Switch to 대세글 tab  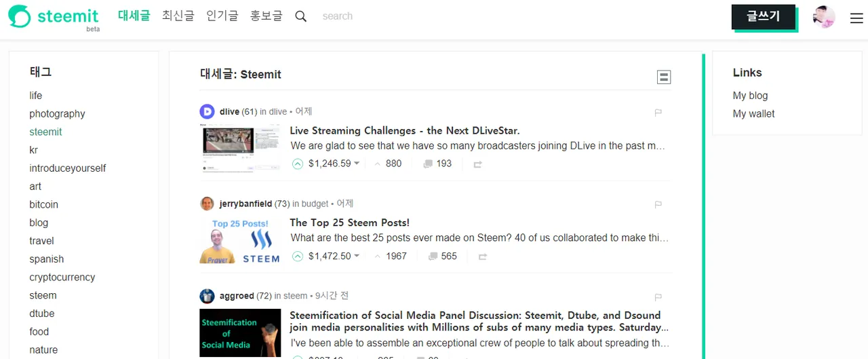pyautogui.click(x=134, y=16)
